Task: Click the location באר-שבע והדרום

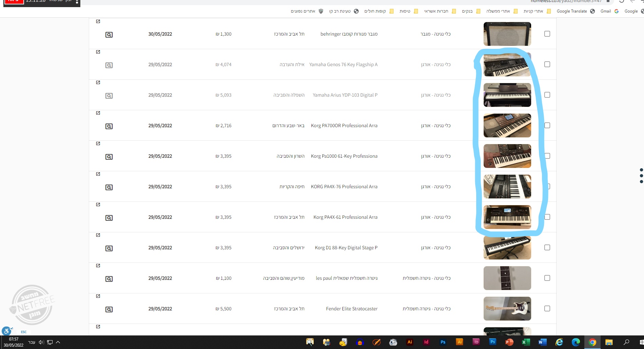Action: pyautogui.click(x=288, y=125)
